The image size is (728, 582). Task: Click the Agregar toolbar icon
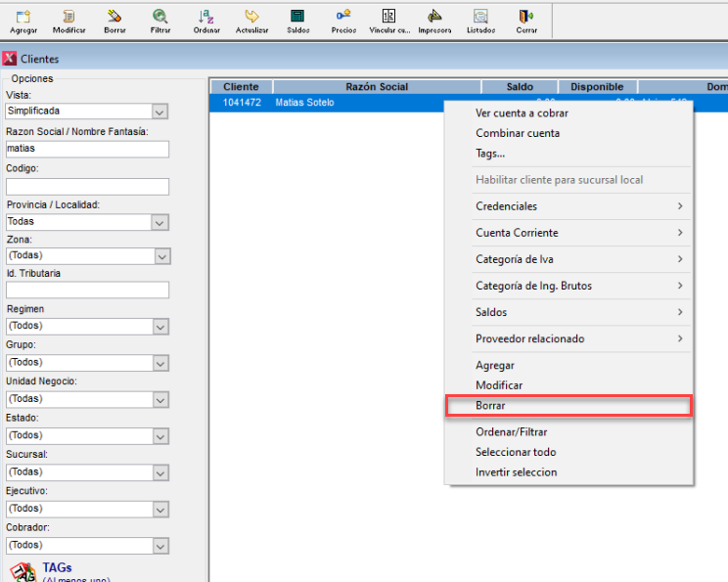23,17
